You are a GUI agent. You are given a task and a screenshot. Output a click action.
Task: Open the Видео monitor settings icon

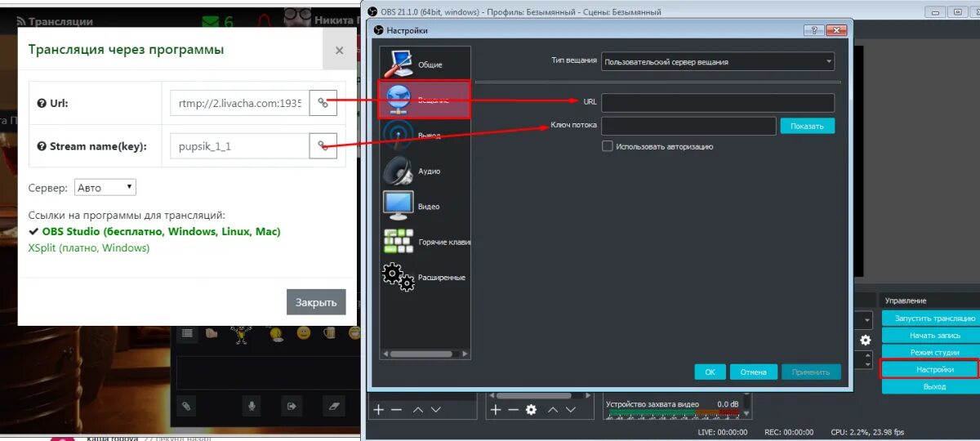tap(399, 206)
